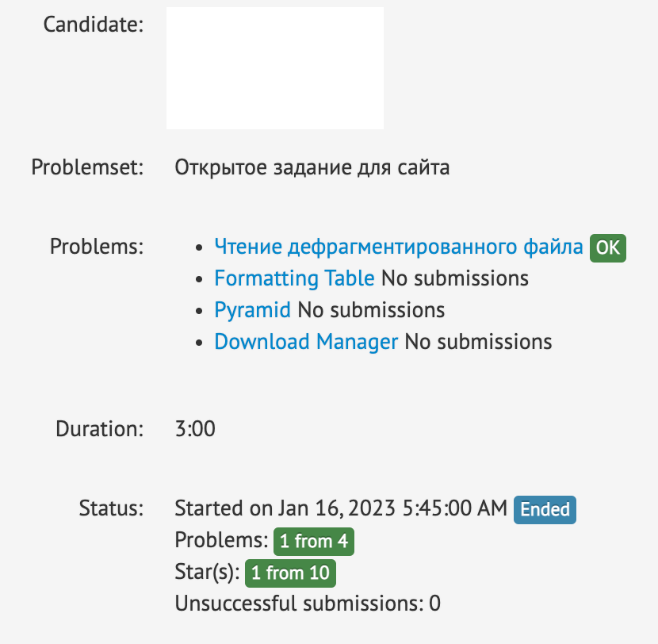
Task: Open the Pyramid problem link
Action: click(252, 310)
